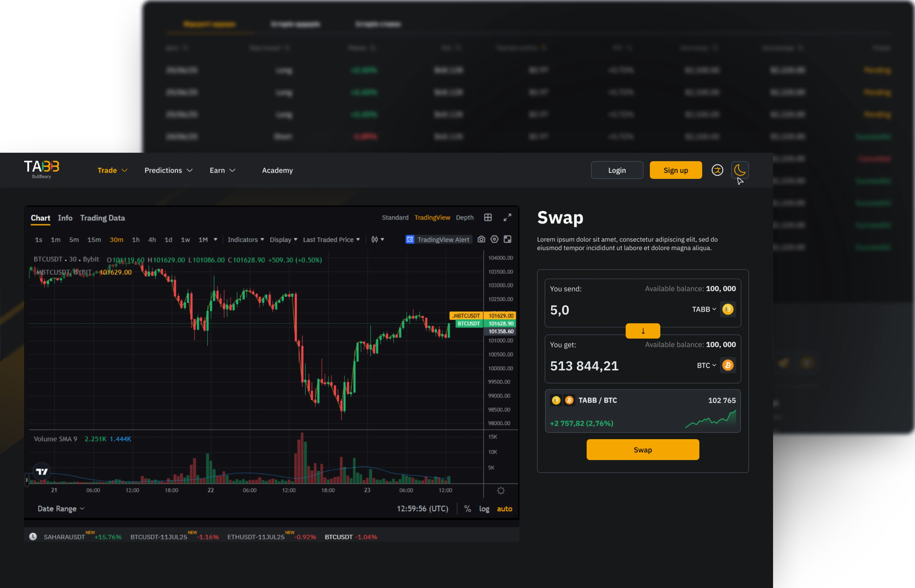The height and width of the screenshot is (588, 915).
Task: Click the language translate icon
Action: (x=717, y=170)
